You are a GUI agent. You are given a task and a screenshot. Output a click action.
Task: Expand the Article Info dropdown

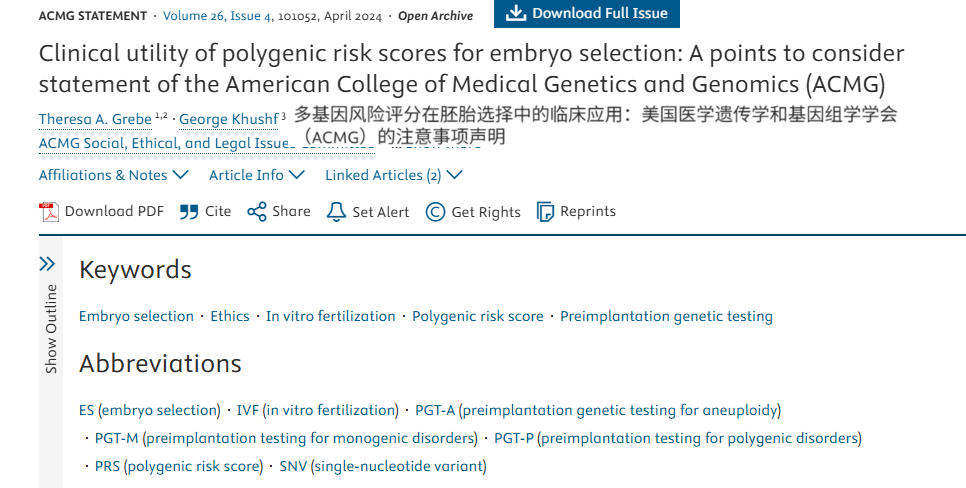point(255,175)
